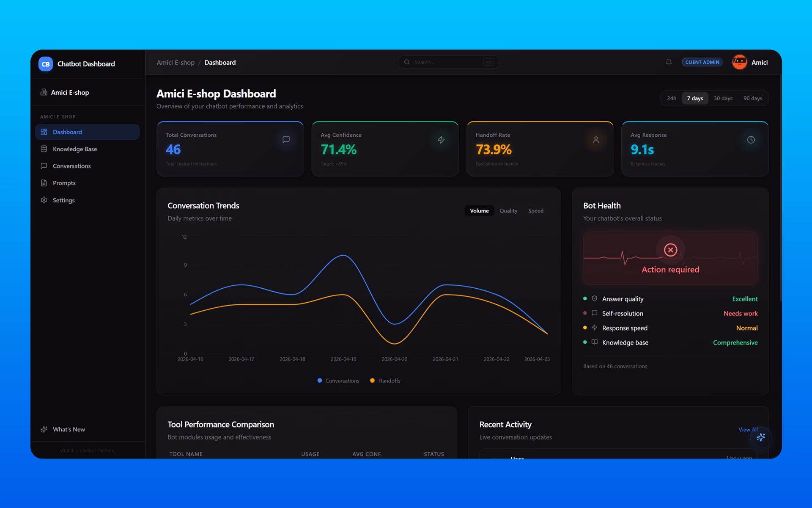Click the Amici E-shop workspace selector
The width and height of the screenshot is (812, 508).
[88, 92]
